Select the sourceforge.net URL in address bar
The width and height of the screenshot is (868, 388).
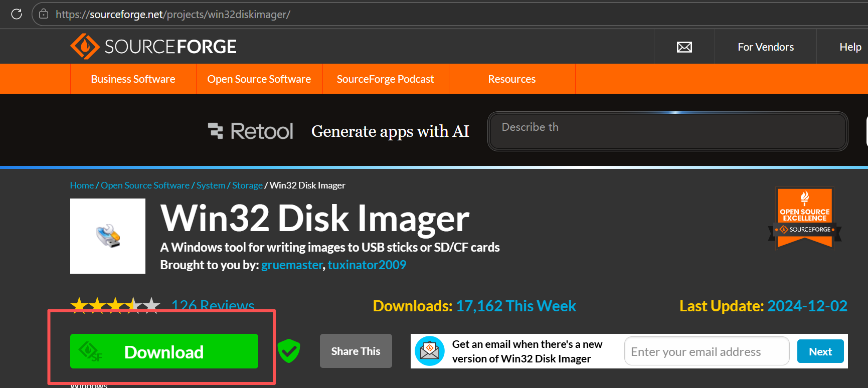click(173, 15)
